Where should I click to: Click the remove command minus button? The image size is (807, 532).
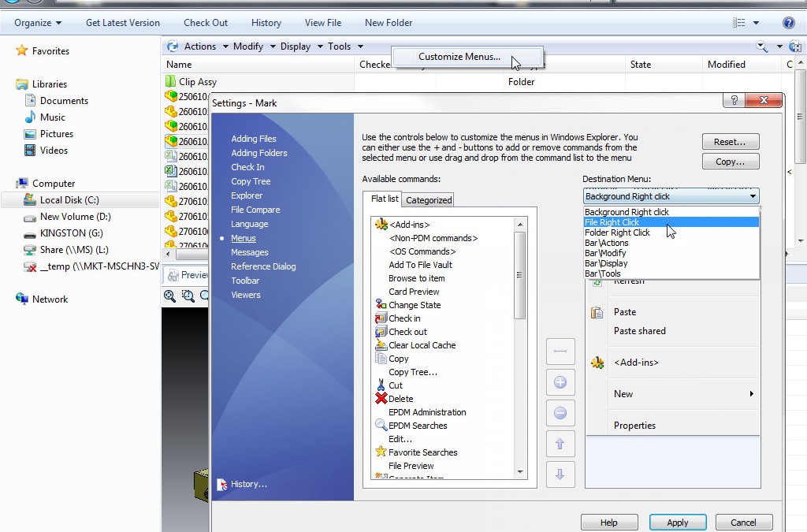point(560,413)
